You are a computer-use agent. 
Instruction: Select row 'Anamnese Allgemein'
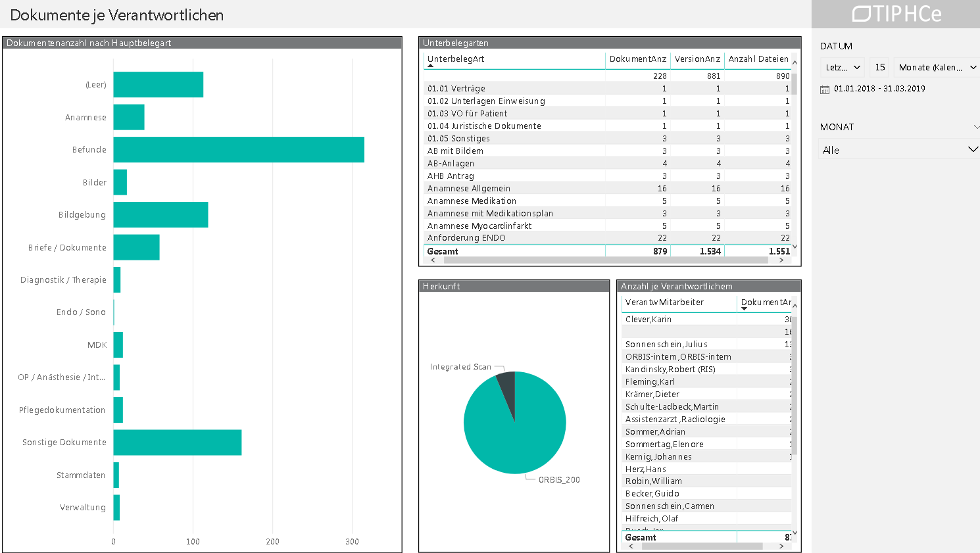608,189
